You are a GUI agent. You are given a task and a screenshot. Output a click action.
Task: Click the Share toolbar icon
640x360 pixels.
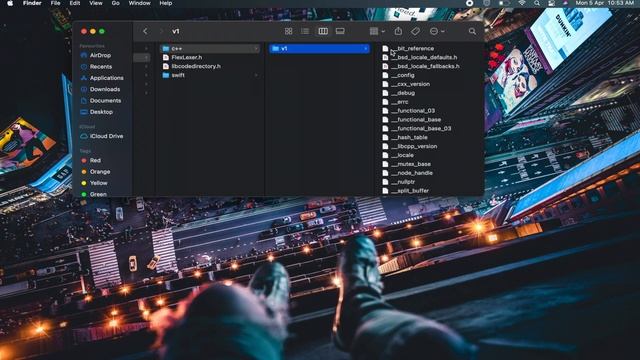(x=398, y=31)
